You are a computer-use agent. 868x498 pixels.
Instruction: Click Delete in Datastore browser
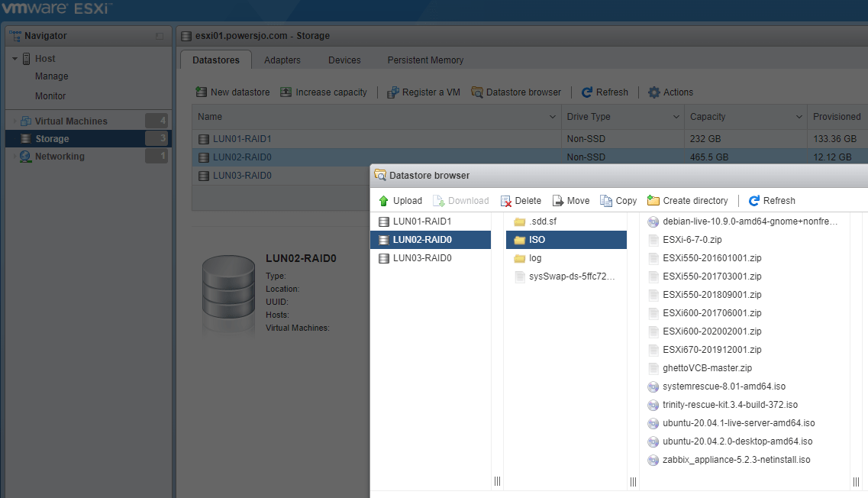521,201
